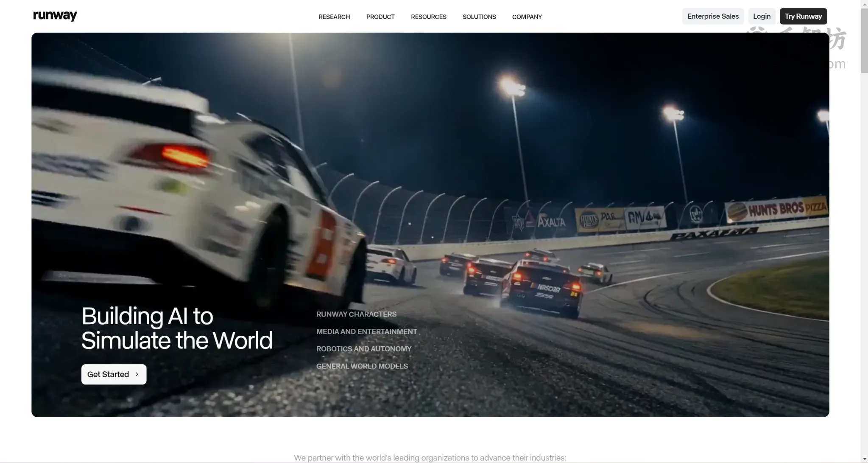868x463 pixels.
Task: Open the Company menu
Action: tap(527, 17)
